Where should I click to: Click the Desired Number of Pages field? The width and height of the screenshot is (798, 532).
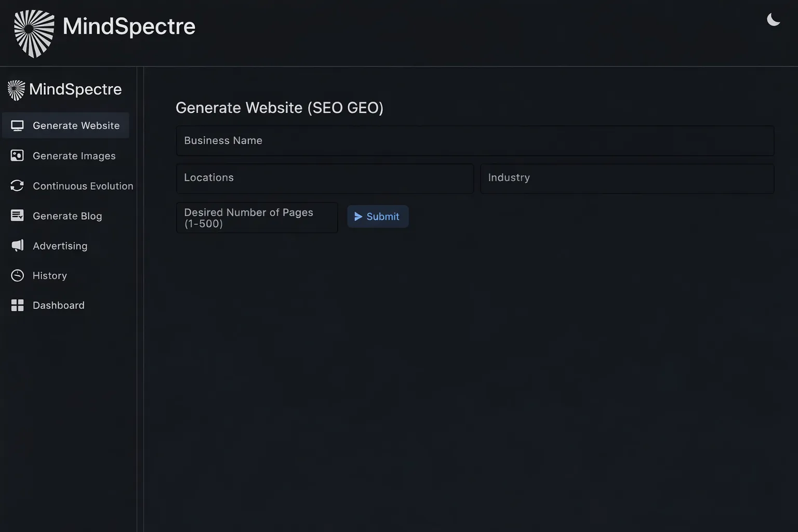[257, 217]
